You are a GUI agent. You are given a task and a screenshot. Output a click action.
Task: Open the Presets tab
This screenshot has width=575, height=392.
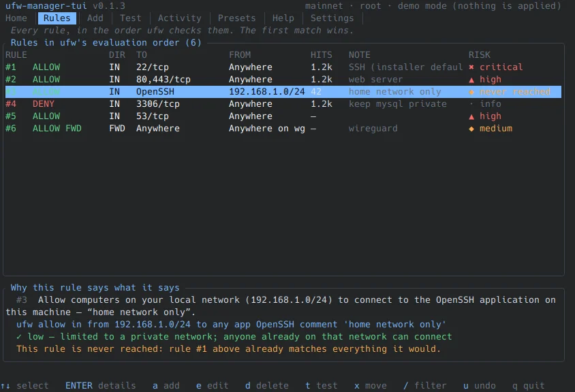(236, 18)
